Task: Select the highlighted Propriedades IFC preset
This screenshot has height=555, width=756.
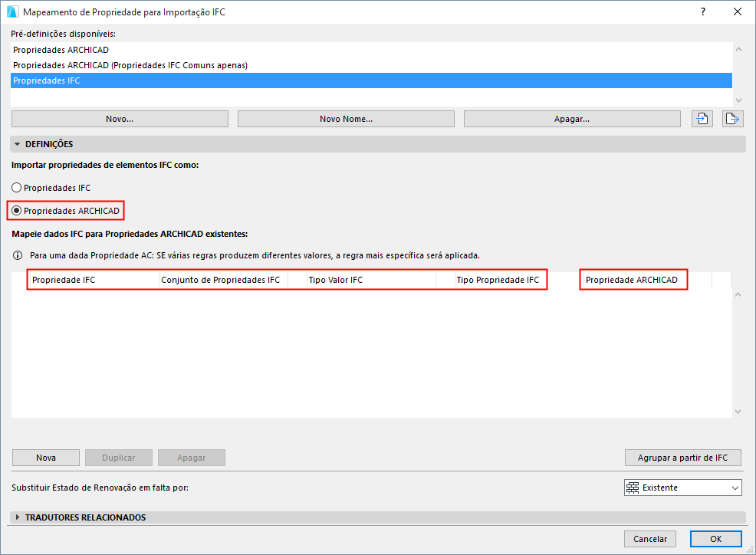Action: tap(371, 80)
